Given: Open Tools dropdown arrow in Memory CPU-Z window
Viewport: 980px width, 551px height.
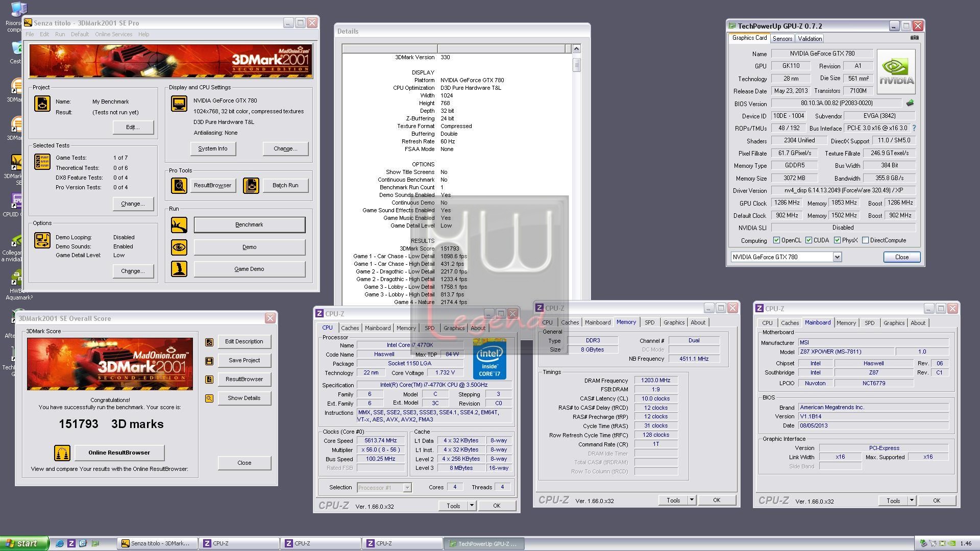Looking at the screenshot, I should click(x=692, y=500).
